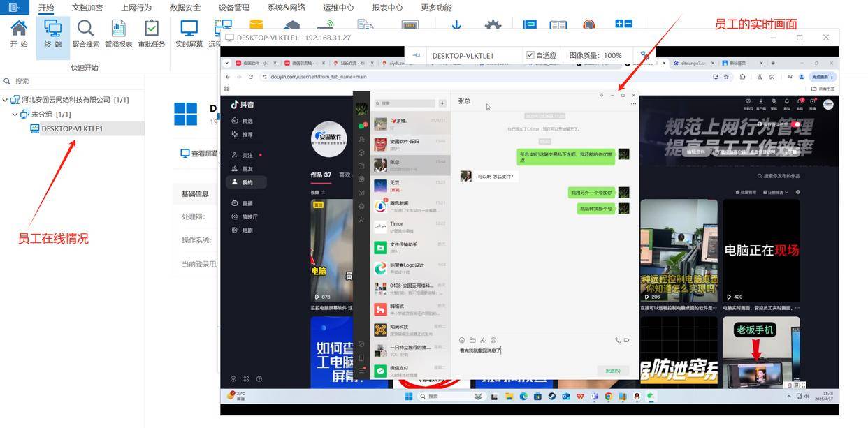Launch 实时屏幕 live screen view
Image resolution: width=868 pixels, height=428 pixels.
click(x=189, y=34)
